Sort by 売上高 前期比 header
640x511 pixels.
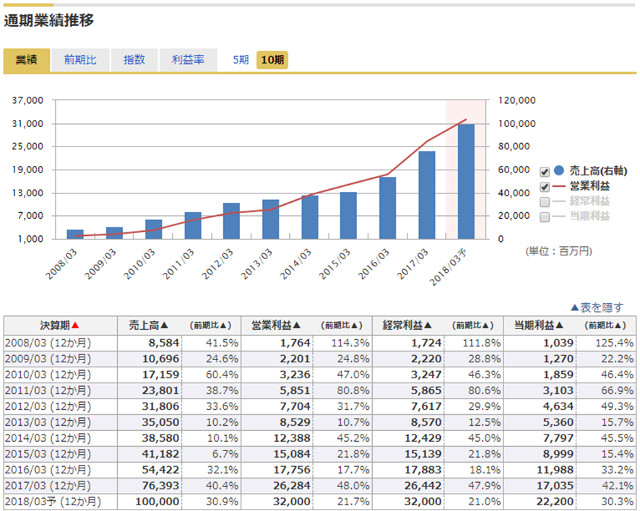point(211,325)
